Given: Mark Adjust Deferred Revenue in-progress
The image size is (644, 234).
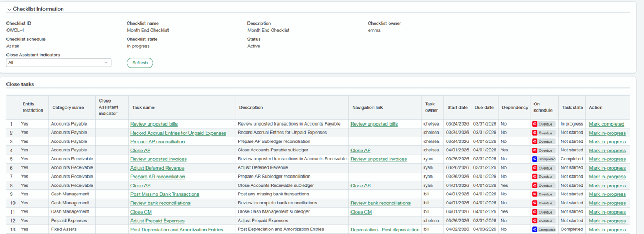Looking at the screenshot, I should [608, 168].
